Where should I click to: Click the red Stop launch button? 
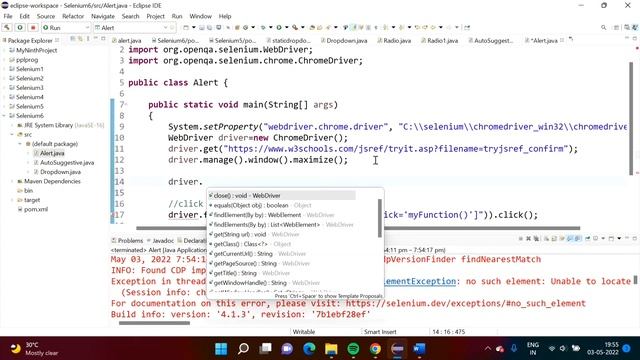33,28
